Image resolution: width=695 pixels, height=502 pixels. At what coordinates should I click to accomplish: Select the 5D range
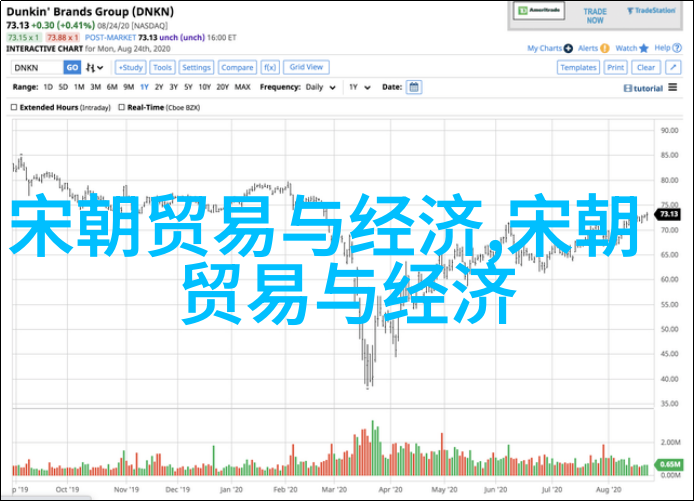coord(63,87)
